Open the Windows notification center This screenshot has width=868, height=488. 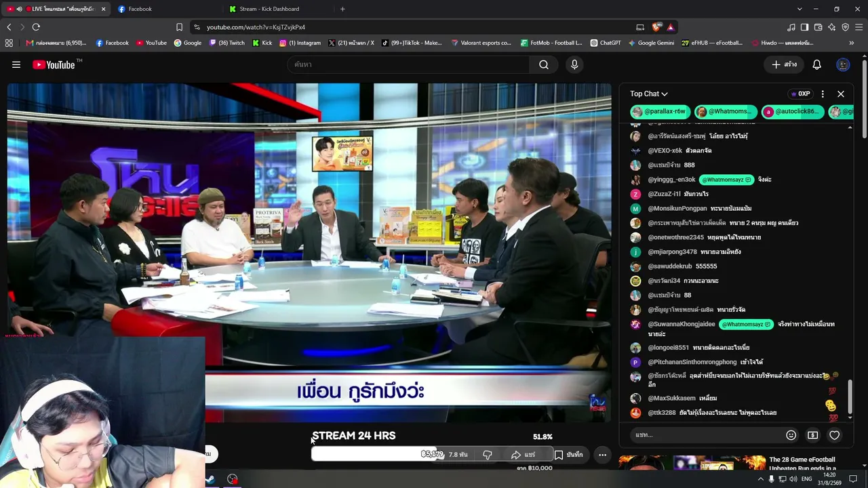[853, 479]
